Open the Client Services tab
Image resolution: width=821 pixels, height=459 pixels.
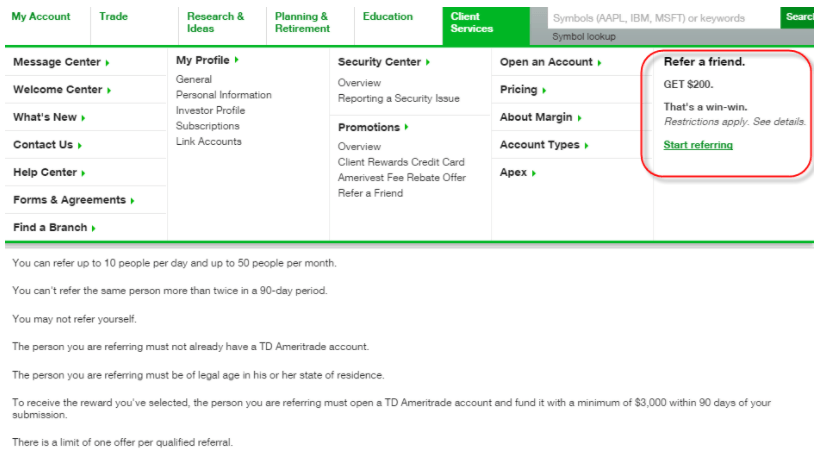[486, 26]
